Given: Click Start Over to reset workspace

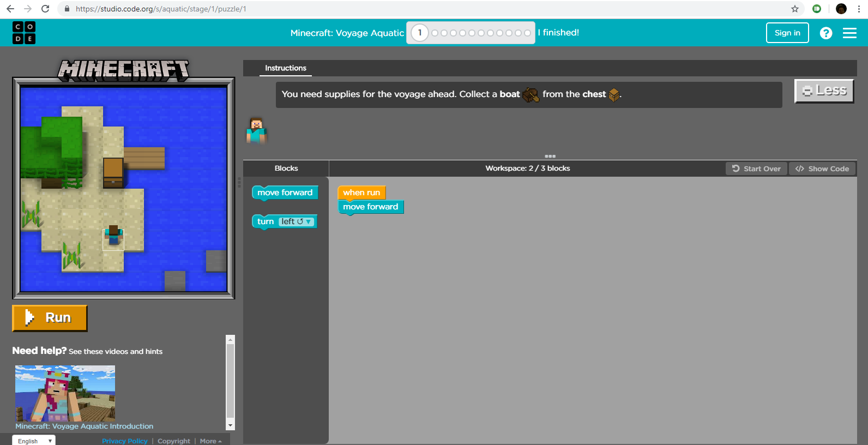Looking at the screenshot, I should (x=756, y=169).
